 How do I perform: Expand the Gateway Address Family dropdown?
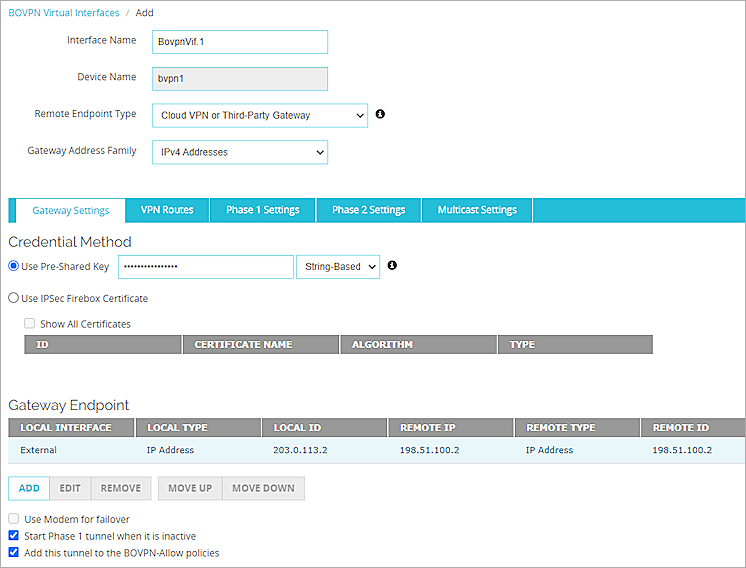(240, 152)
